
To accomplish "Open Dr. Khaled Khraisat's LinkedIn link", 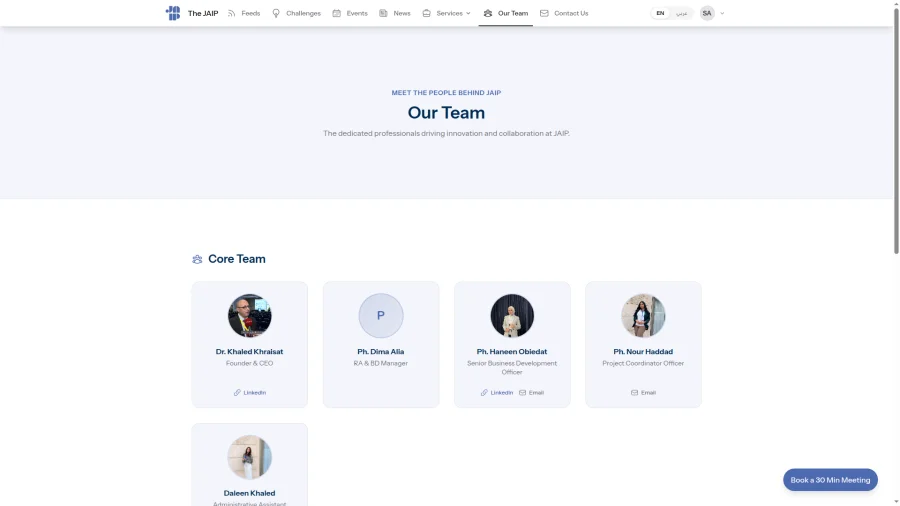I will tap(250, 392).
